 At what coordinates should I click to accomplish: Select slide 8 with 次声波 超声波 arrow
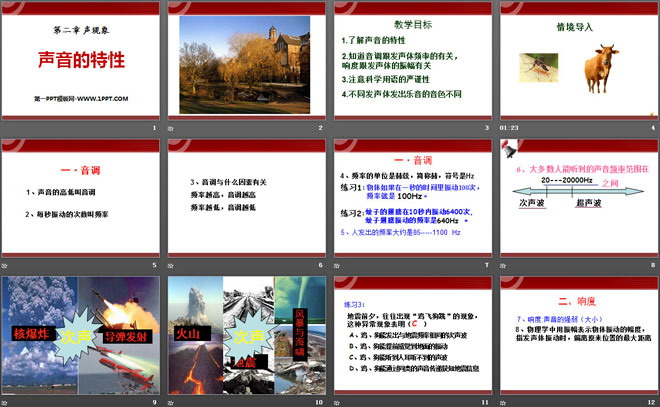pos(579,199)
